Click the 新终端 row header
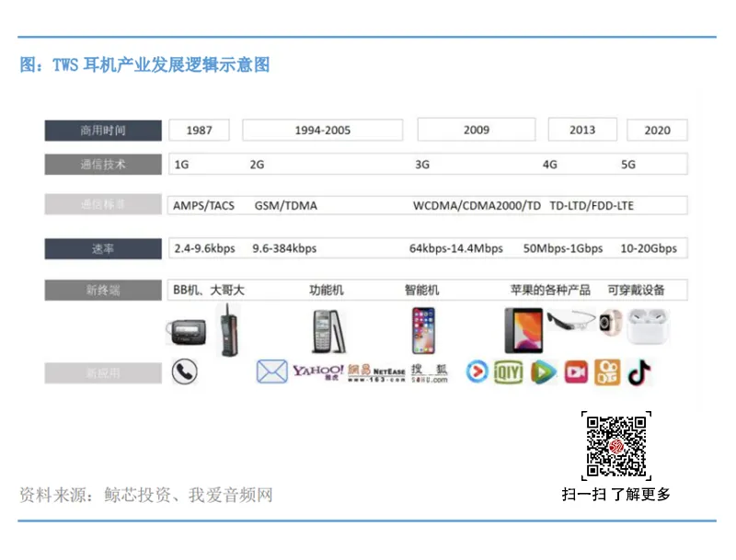 [x=103, y=290]
